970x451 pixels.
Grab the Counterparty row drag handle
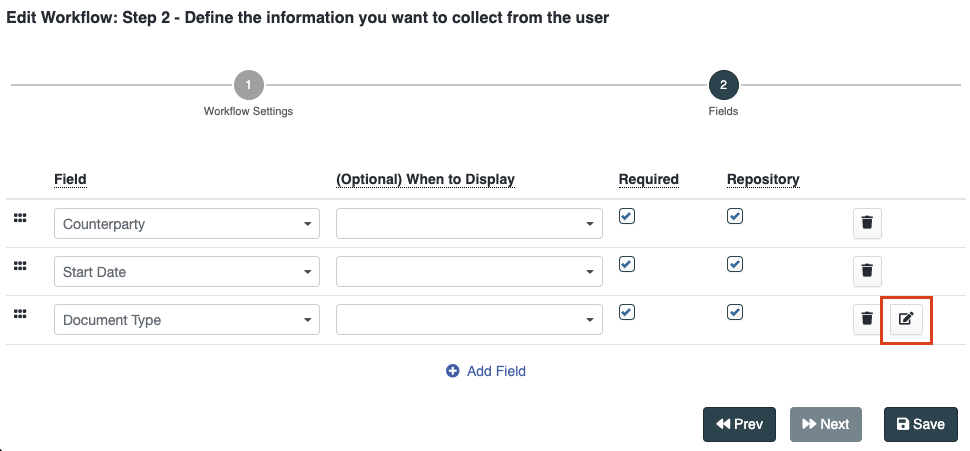[x=19, y=218]
